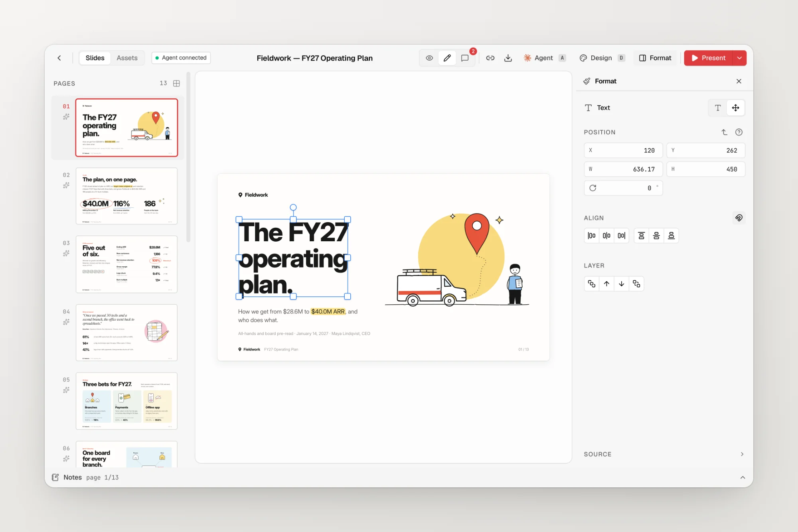Download the deck with download icon
798x532 pixels.
tap(508, 58)
